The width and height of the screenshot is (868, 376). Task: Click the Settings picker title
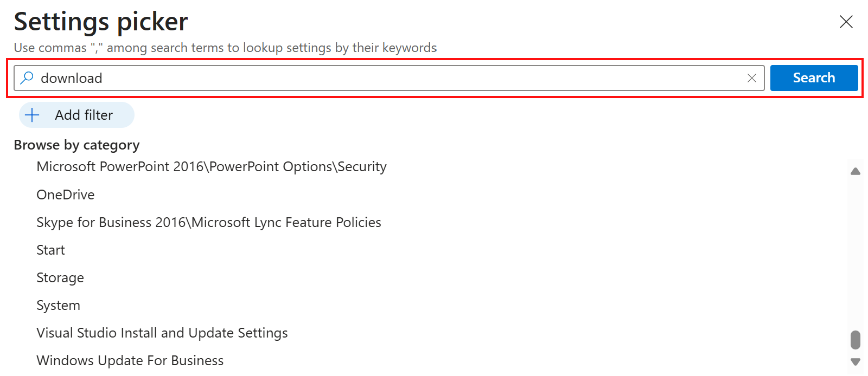101,22
